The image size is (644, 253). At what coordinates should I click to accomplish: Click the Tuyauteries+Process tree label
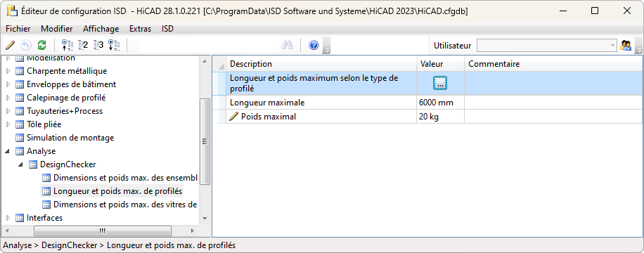coord(65,111)
